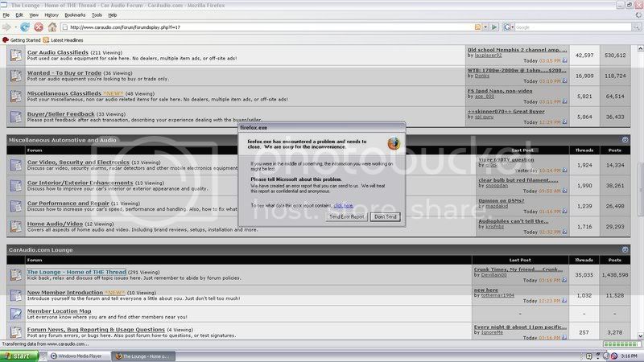Open Car Performance and Repair forum
The width and height of the screenshot is (644, 362).
[68, 204]
